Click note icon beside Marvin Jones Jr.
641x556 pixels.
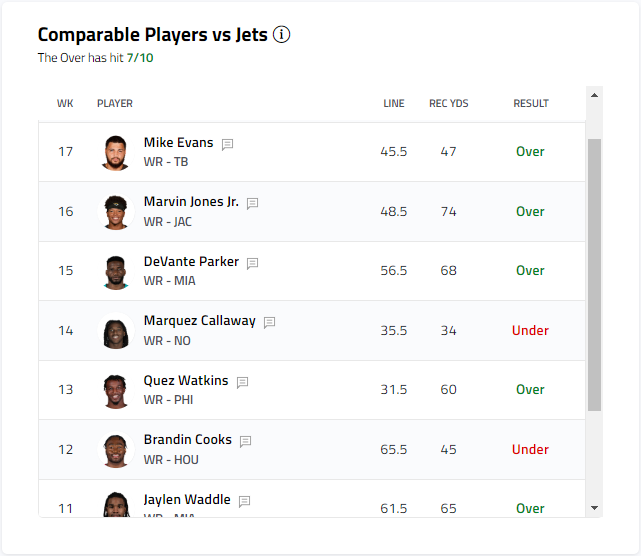(x=253, y=203)
